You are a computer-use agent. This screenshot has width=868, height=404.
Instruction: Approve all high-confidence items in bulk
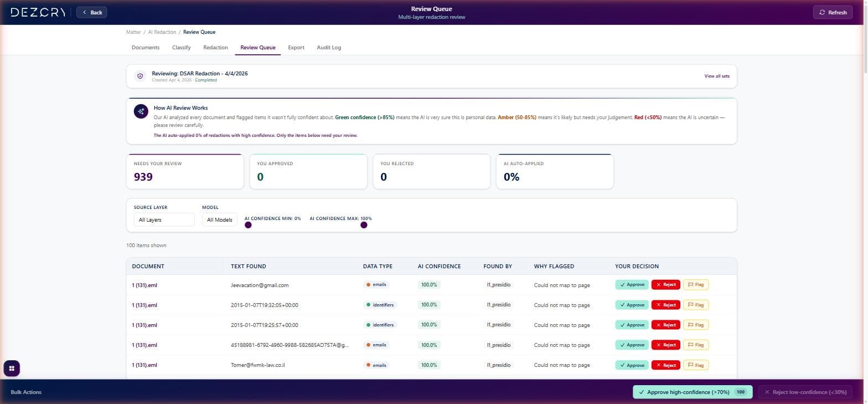(692, 392)
